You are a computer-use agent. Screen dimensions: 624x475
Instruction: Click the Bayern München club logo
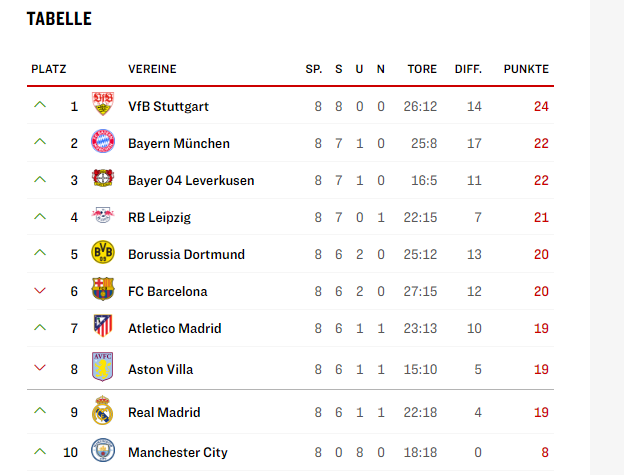click(103, 143)
